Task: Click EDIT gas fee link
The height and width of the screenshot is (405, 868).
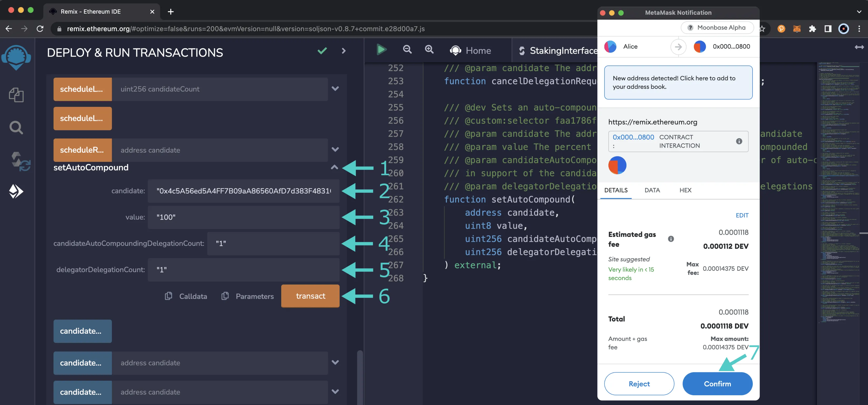Action: pos(742,215)
